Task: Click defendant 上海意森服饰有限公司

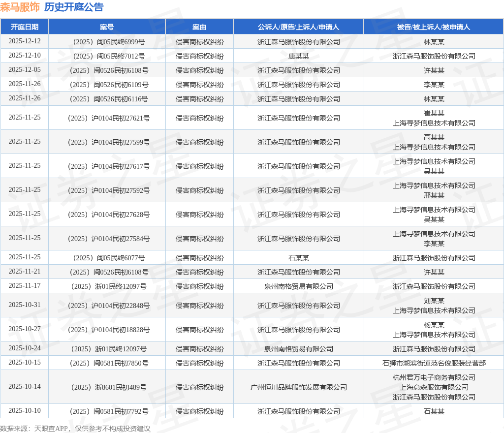Action: pos(434,387)
